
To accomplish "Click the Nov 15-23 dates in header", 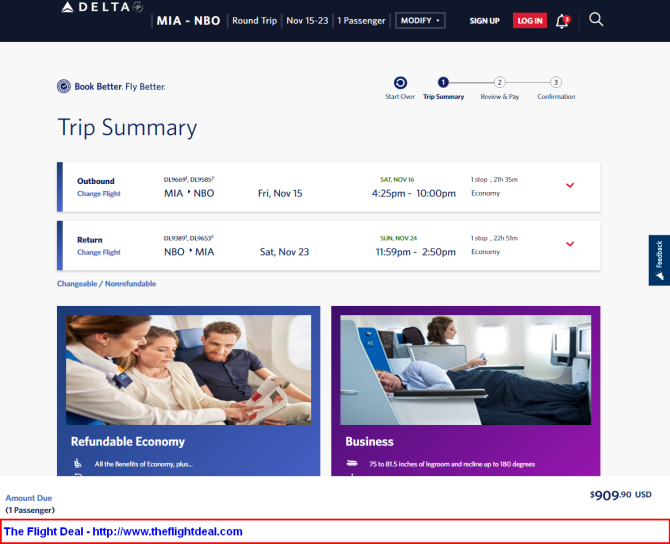I will (x=307, y=21).
